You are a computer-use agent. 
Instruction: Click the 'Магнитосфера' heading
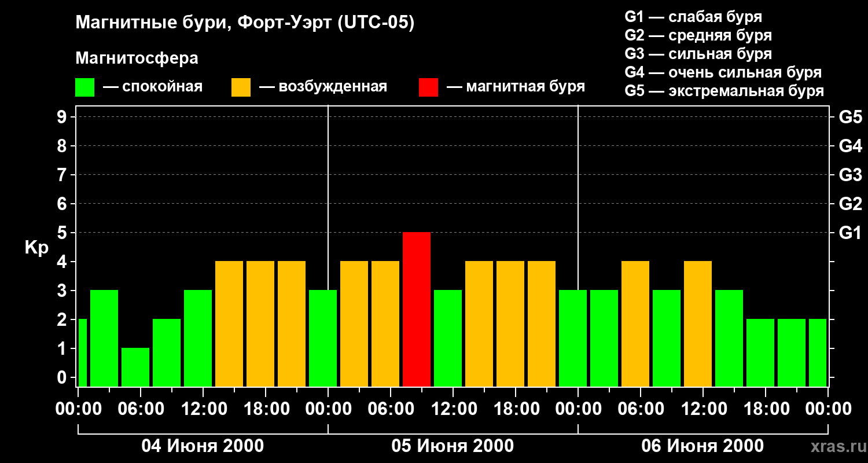(137, 58)
